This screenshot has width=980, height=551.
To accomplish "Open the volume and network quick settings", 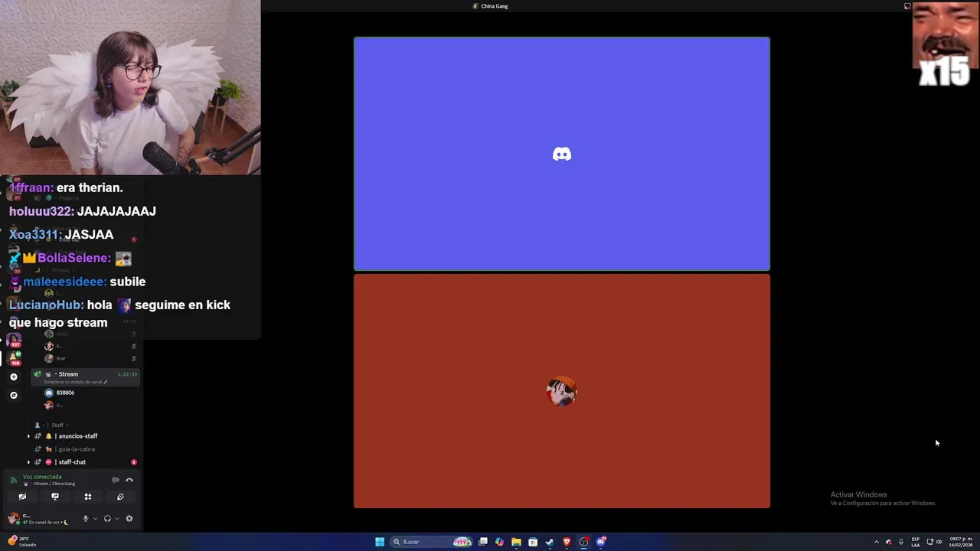I will pos(934,542).
